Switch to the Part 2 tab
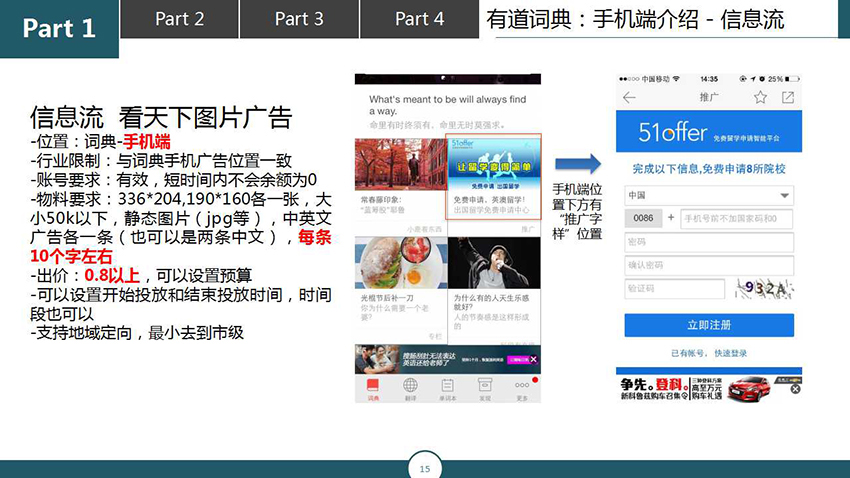The image size is (850, 478). pos(179,19)
